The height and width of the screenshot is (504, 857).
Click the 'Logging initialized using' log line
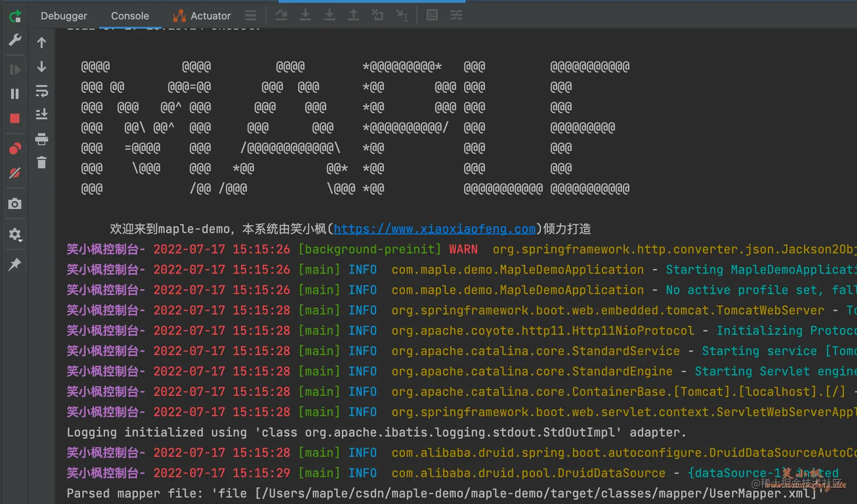376,433
